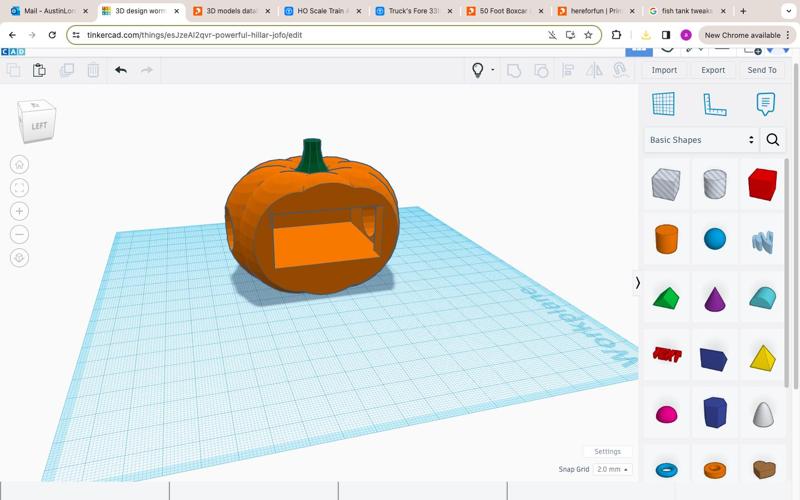Select the Ruler tool icon
Screen dimensions: 800x500
(x=714, y=104)
